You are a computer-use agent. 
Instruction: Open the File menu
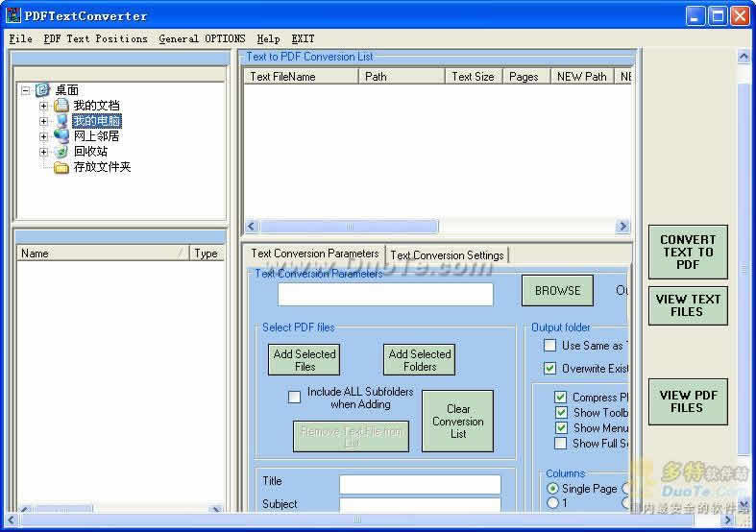[x=21, y=38]
